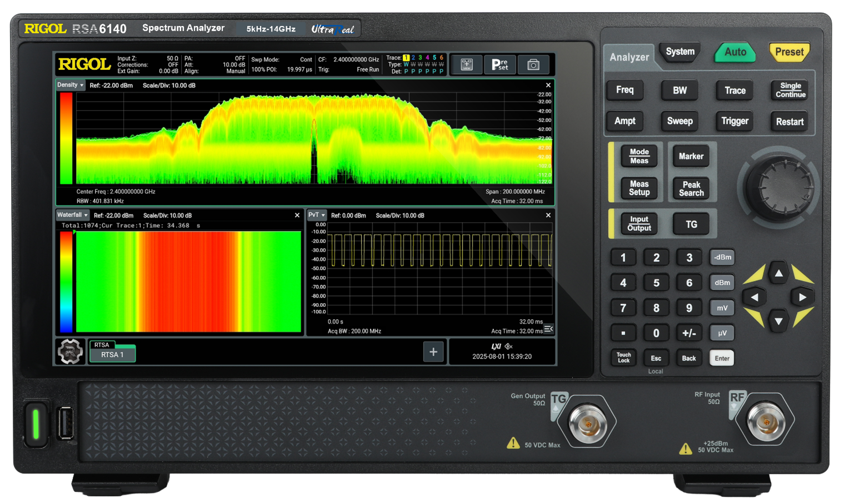845x504 pixels.
Task: Push the System key
Action: (x=680, y=52)
